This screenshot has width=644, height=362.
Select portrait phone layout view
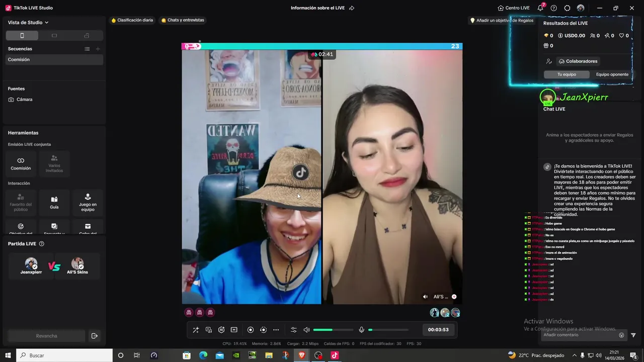pos(22,36)
